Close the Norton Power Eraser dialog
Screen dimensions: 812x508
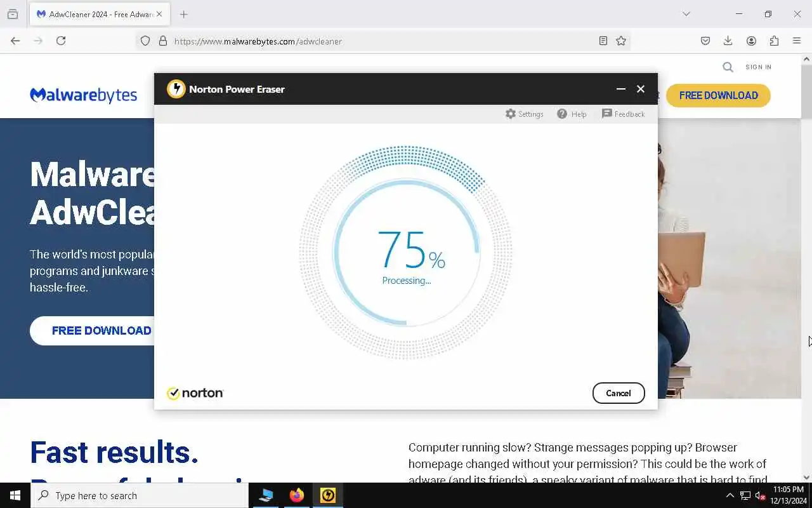tap(641, 89)
